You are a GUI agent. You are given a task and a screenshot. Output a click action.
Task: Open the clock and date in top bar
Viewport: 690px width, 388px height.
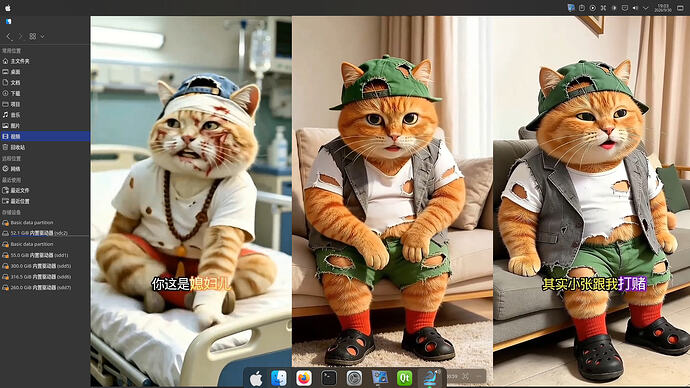662,8
